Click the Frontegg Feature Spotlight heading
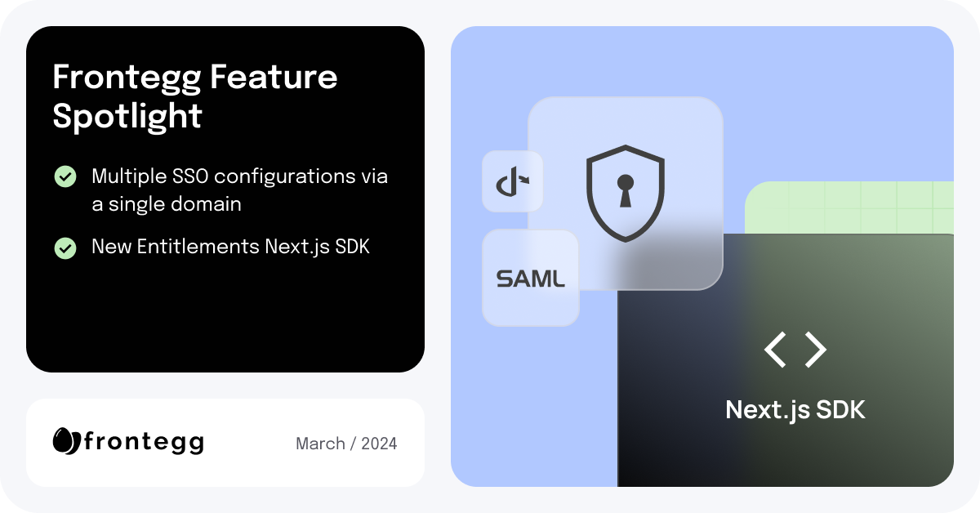980x513 pixels. (x=195, y=96)
